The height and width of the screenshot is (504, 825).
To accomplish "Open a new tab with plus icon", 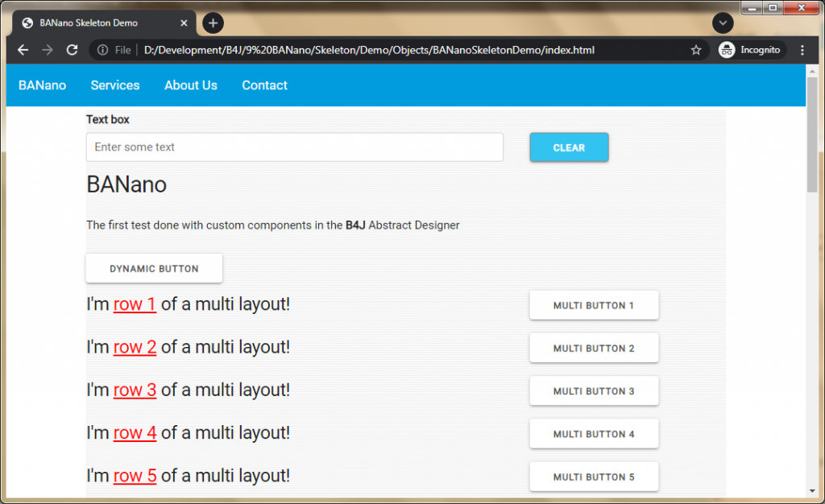I will point(213,23).
